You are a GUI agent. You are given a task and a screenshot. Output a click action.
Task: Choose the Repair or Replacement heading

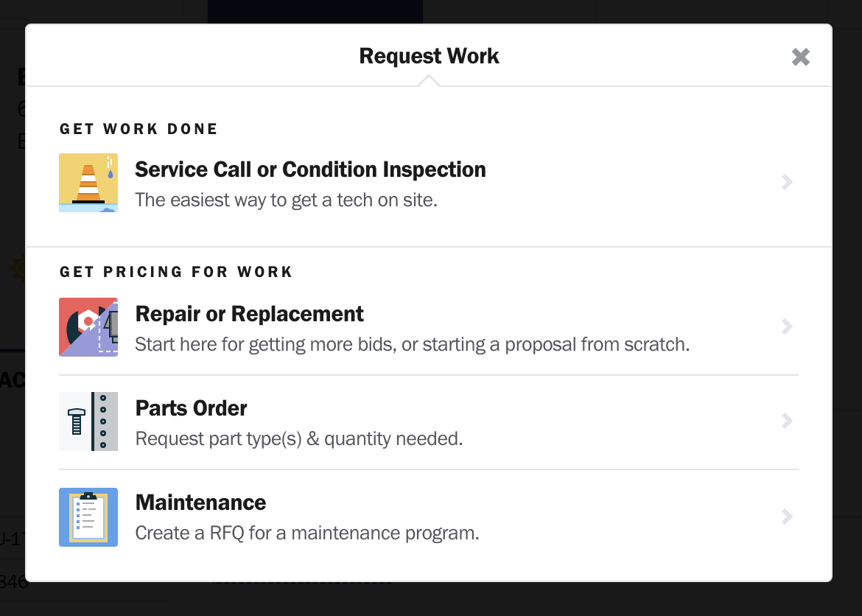tap(250, 314)
